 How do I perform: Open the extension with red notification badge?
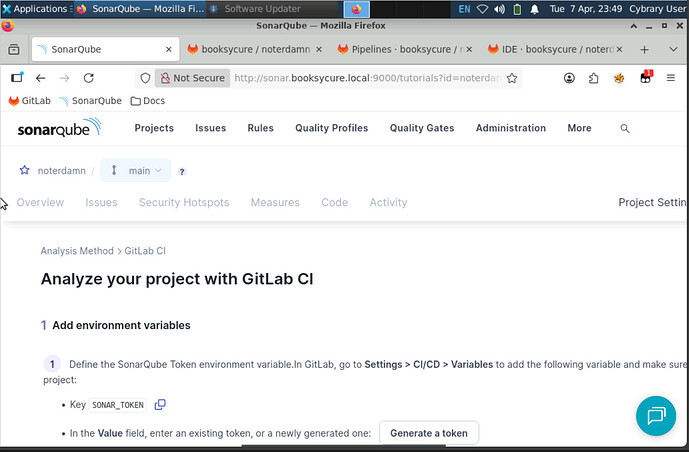645,77
